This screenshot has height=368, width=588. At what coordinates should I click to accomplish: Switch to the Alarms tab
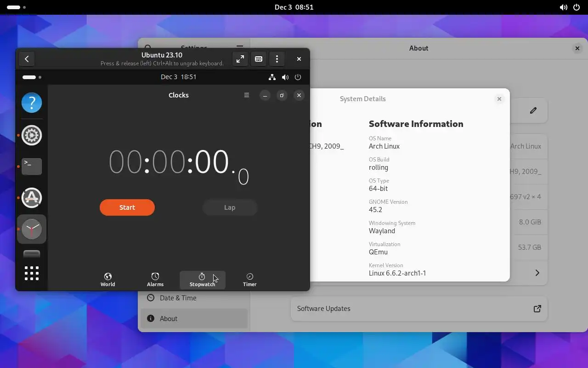(155, 280)
